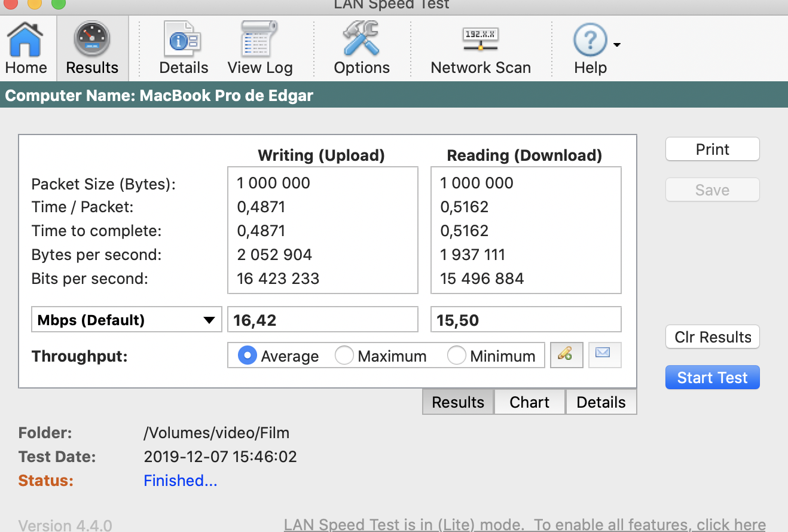Switch to the Results bottom tab
The height and width of the screenshot is (532, 788).
point(458,402)
